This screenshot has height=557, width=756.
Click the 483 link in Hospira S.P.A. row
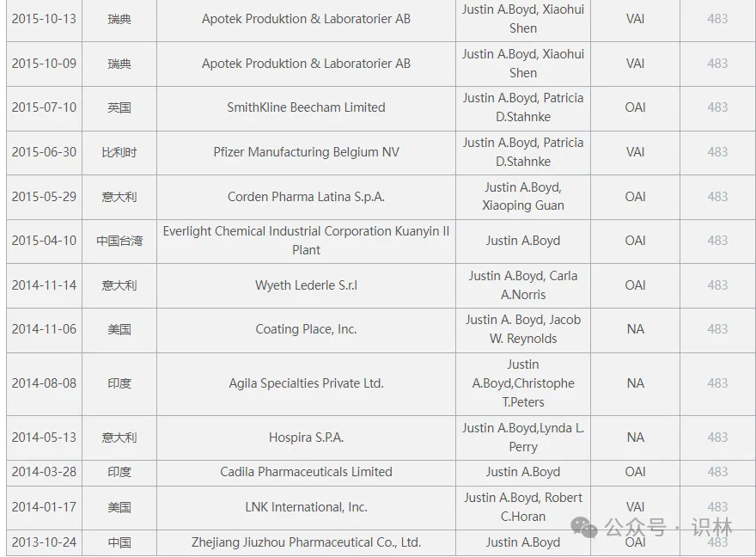[717, 438]
